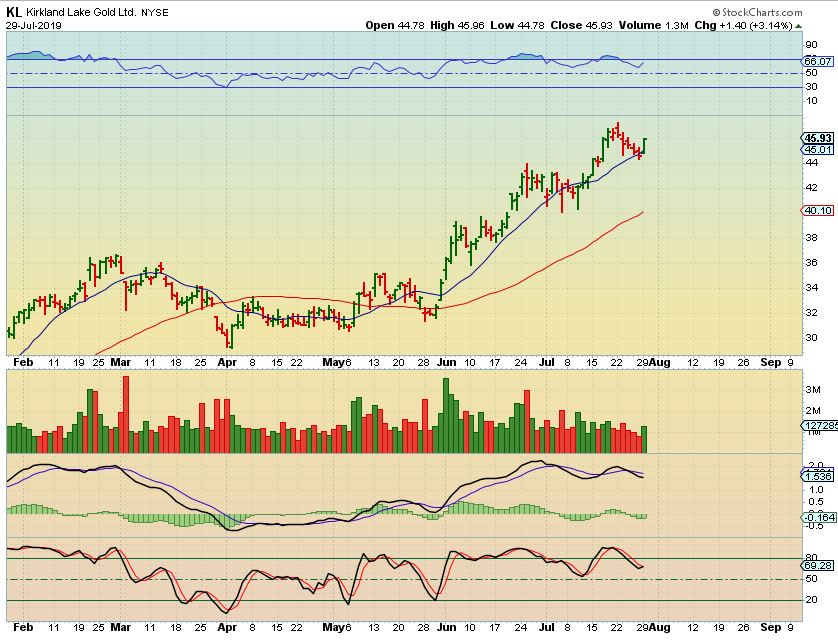Click the MACD value tag 1.536
The height and width of the screenshot is (641, 838).
tap(818, 476)
